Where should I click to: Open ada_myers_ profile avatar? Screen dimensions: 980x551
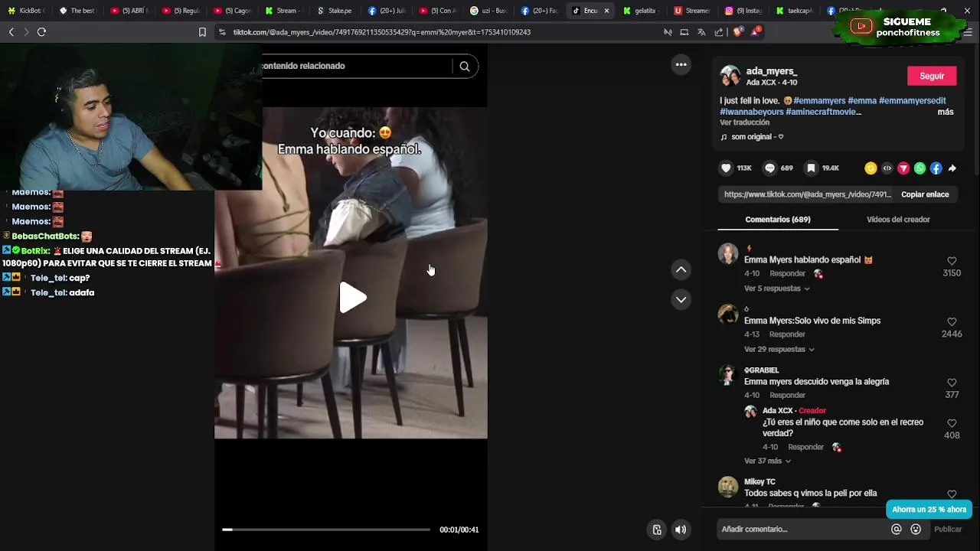pos(730,76)
